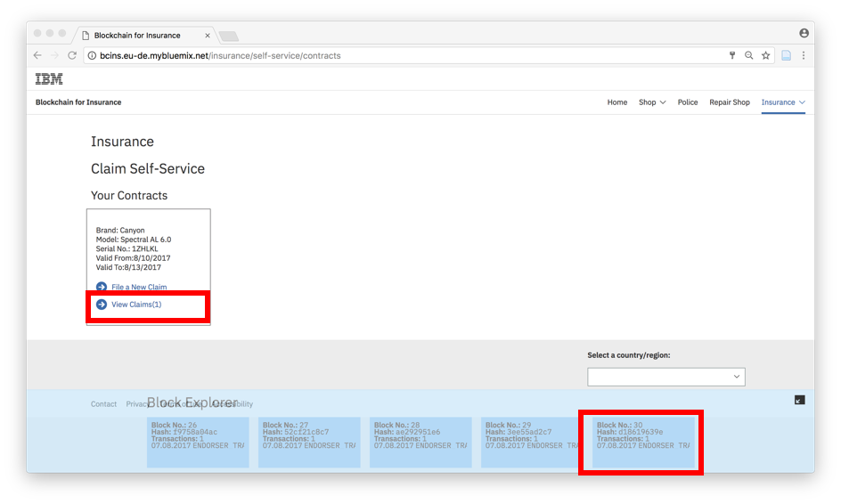Click arrow icon next to View Claims

[x=102, y=305]
